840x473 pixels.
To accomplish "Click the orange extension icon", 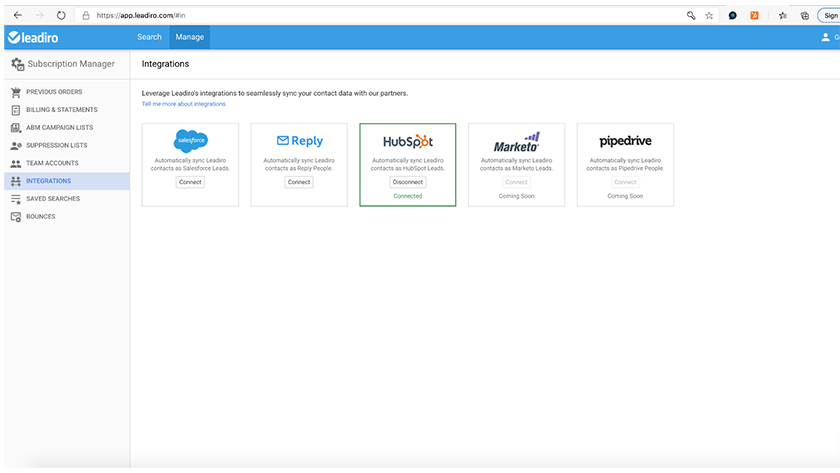I will click(x=754, y=16).
